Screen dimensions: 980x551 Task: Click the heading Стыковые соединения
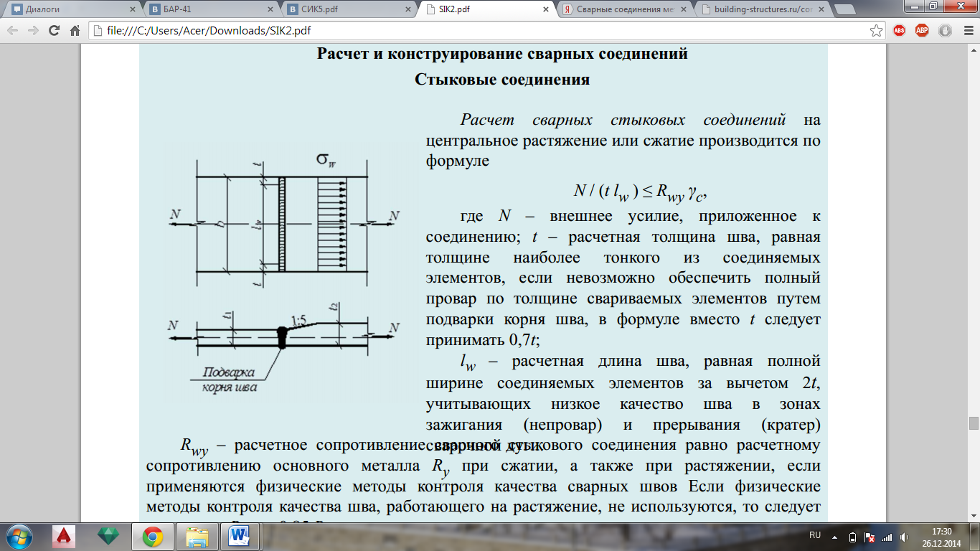[502, 79]
